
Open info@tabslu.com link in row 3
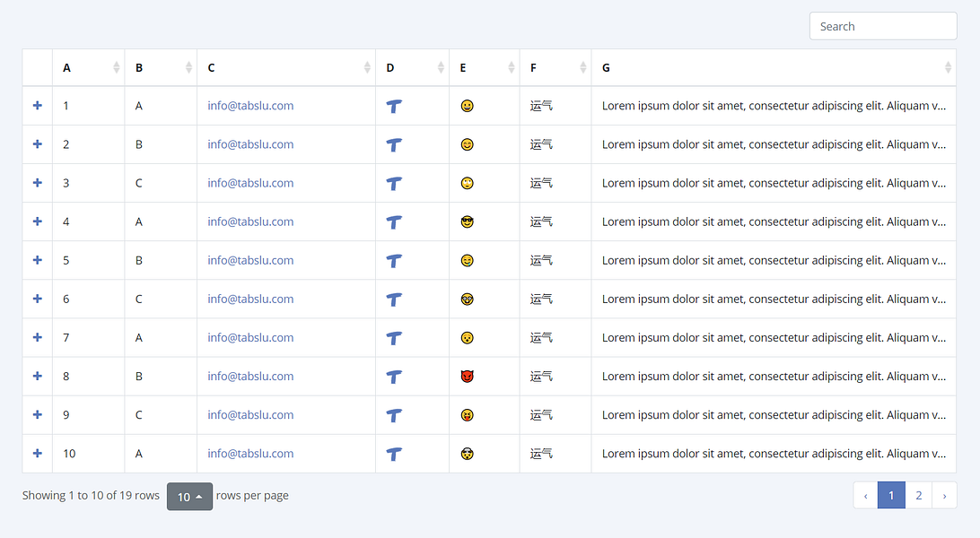click(x=250, y=183)
